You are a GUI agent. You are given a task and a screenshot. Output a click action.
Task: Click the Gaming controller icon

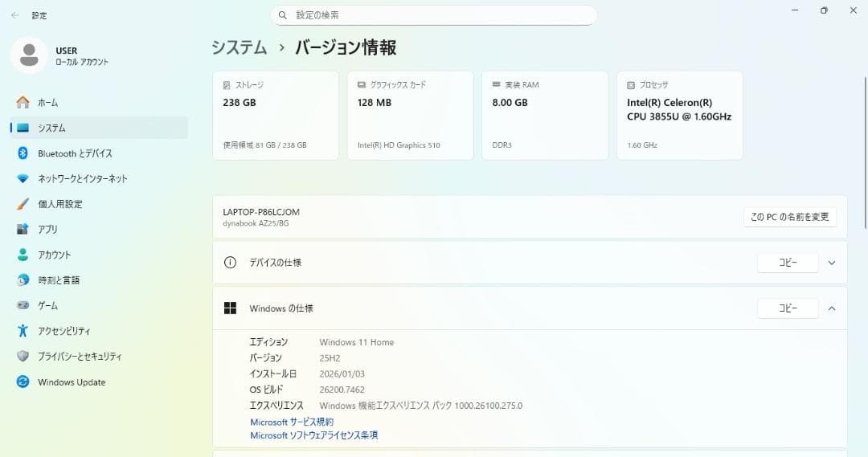pos(23,305)
